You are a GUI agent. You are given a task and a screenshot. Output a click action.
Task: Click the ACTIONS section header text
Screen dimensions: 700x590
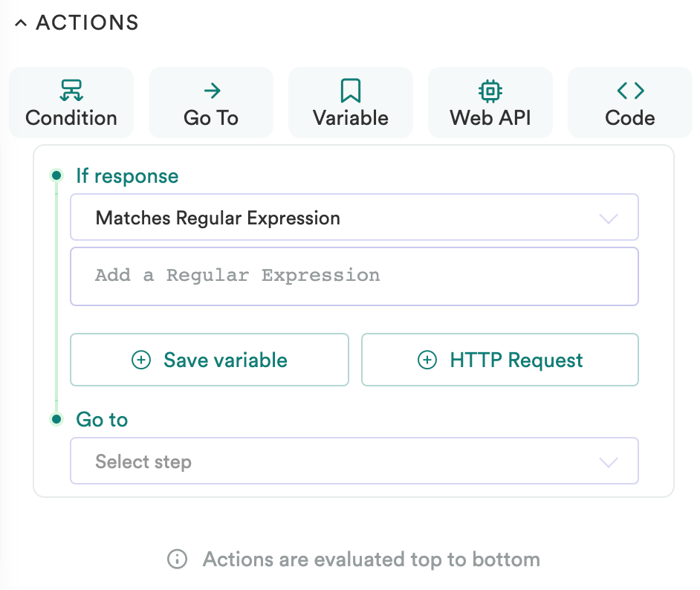tap(87, 23)
